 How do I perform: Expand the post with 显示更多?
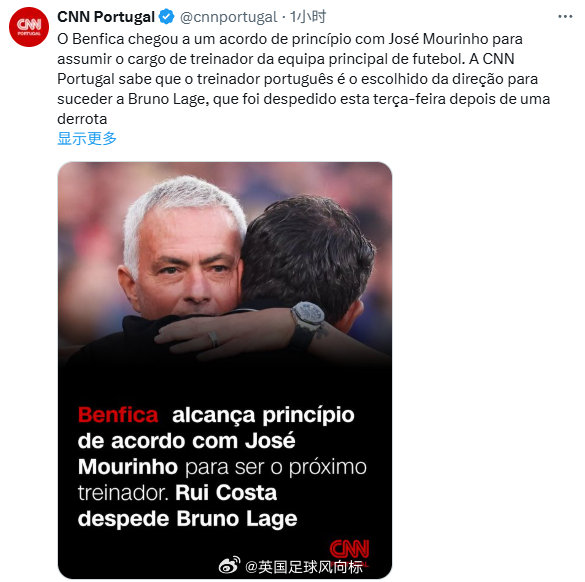pyautogui.click(x=87, y=138)
